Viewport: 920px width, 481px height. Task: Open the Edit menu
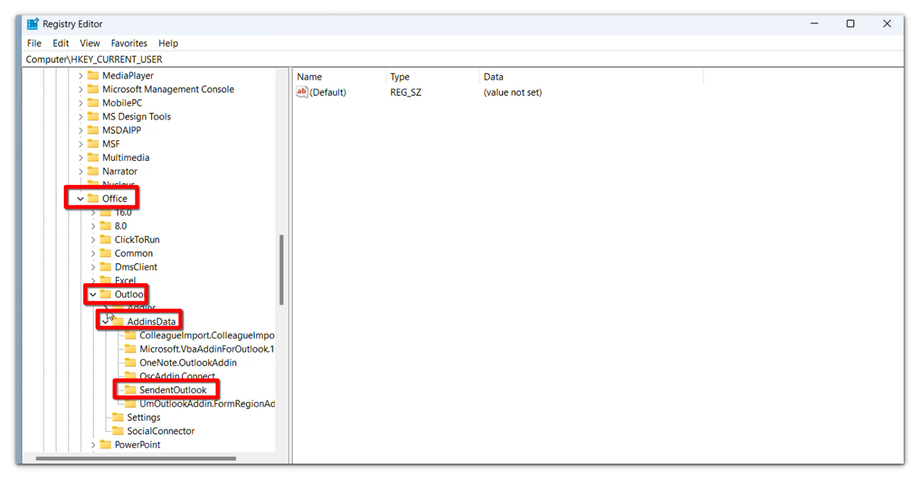click(x=60, y=43)
